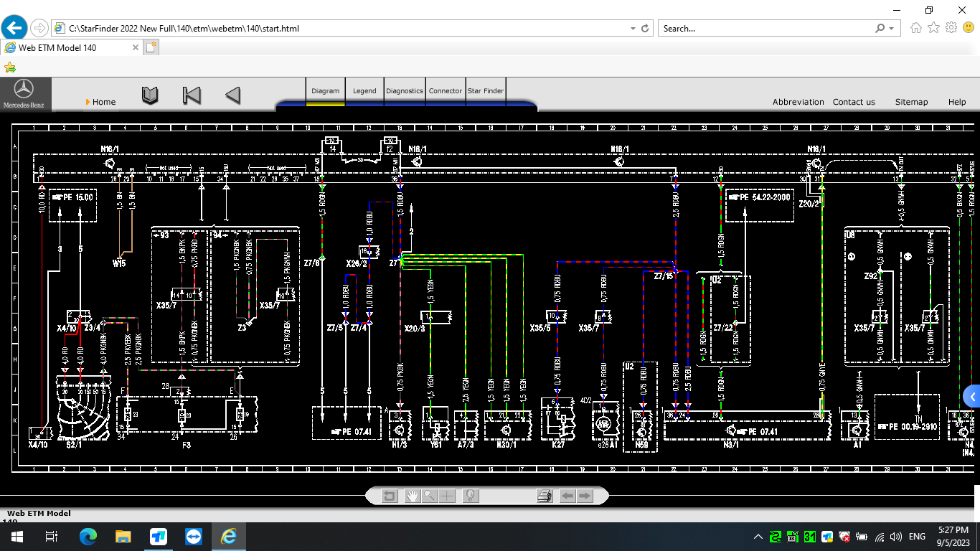Viewport: 980px width, 551px height.
Task: Reset the diagram view with the restore icon
Action: [390, 496]
